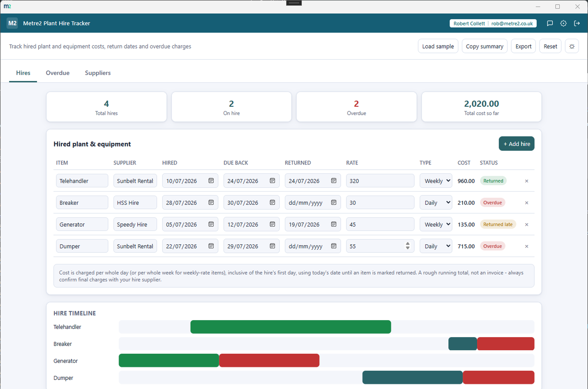Click the Generator red late timeline bar
The image size is (588, 389).
(x=269, y=361)
